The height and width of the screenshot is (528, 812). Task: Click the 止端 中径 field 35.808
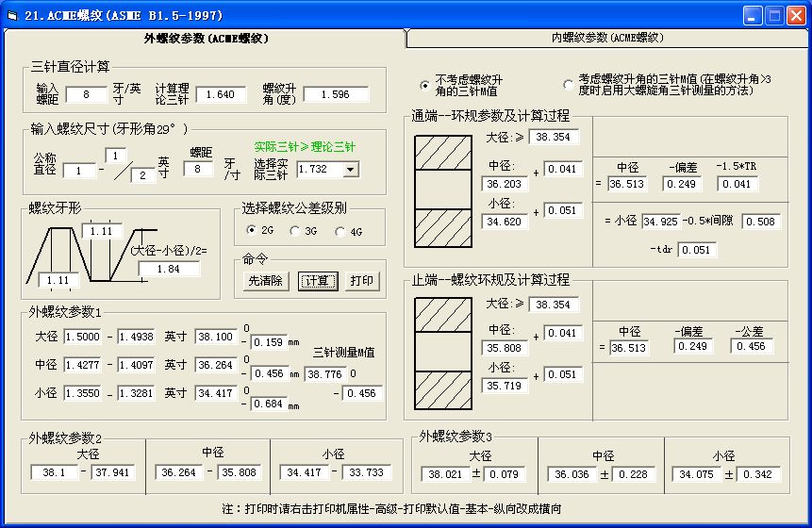[504, 348]
